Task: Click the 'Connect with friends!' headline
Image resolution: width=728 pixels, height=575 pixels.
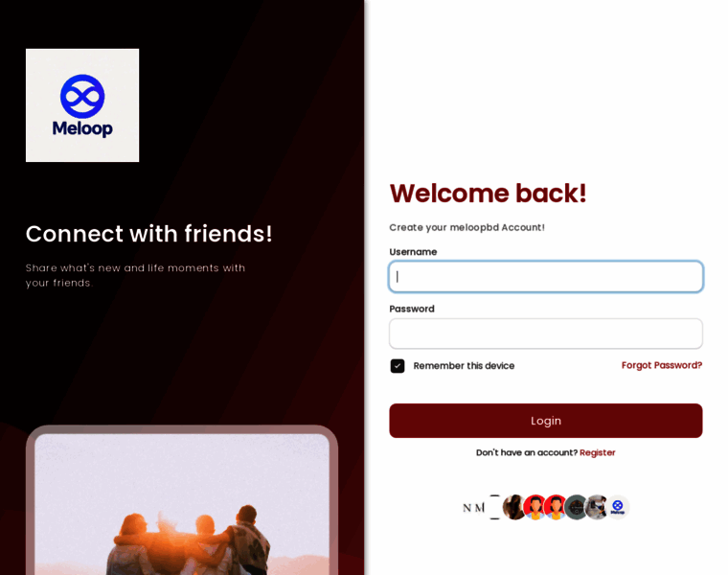Action: pos(148,234)
